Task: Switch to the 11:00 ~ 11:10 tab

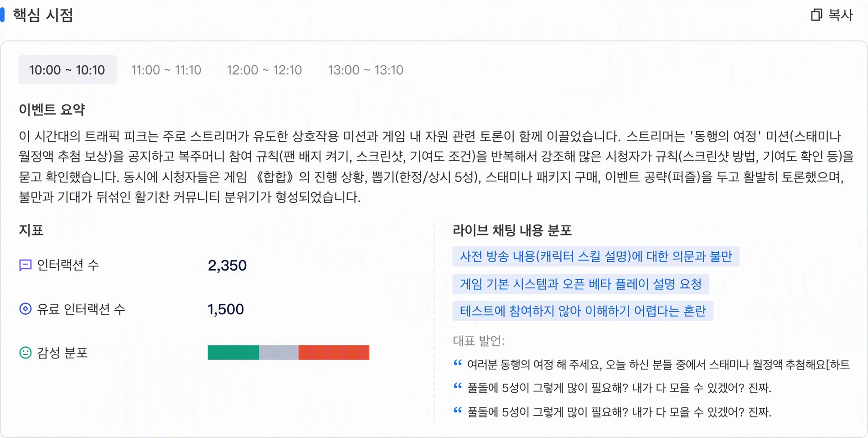Action: 166,70
